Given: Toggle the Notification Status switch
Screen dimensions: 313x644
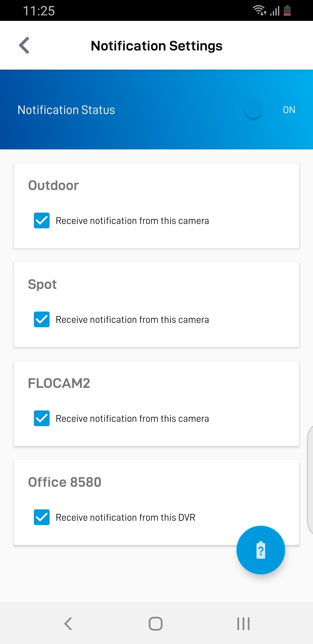Looking at the screenshot, I should tap(254, 110).
